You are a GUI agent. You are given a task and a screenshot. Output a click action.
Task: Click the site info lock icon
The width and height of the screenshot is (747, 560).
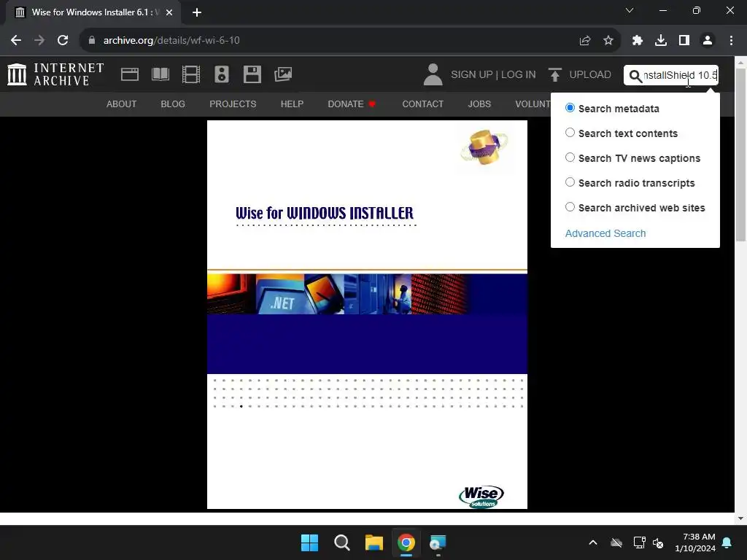(92, 41)
